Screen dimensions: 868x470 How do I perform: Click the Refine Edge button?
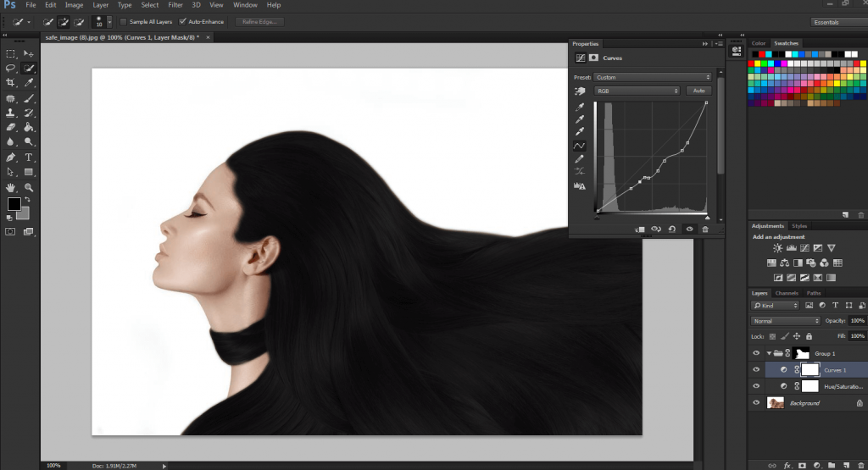pyautogui.click(x=259, y=22)
